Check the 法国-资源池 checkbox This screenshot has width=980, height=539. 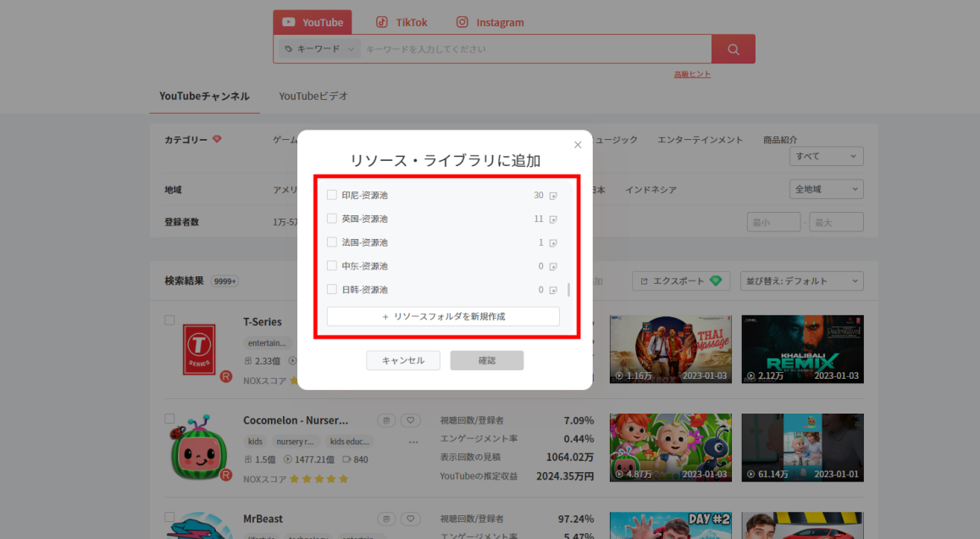[x=332, y=242]
